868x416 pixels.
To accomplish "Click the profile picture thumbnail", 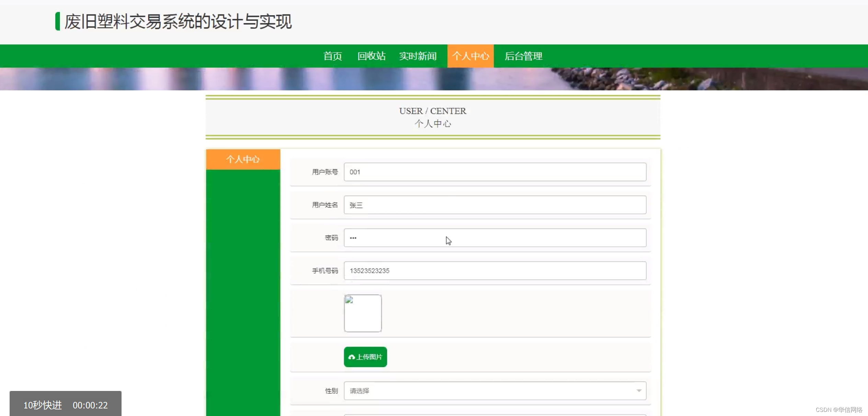I will click(x=363, y=313).
